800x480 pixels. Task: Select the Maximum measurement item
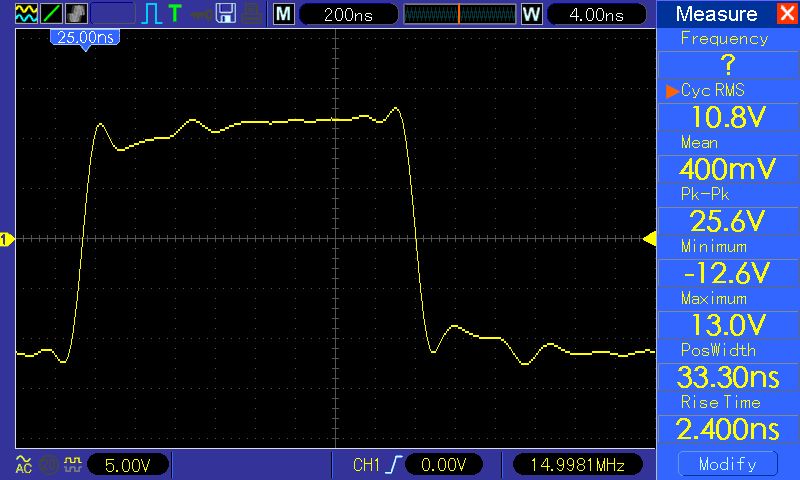[x=714, y=298]
